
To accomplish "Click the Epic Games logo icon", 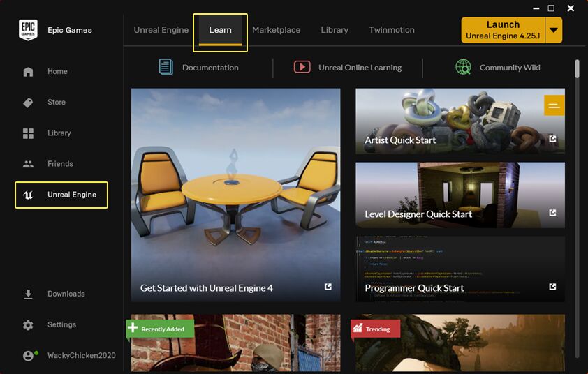I will 28,29.
